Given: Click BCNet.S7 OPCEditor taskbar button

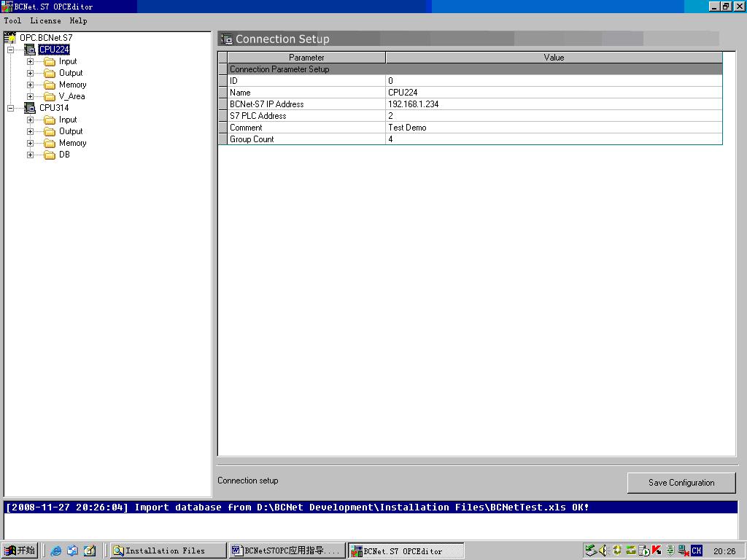Looking at the screenshot, I should point(406,551).
